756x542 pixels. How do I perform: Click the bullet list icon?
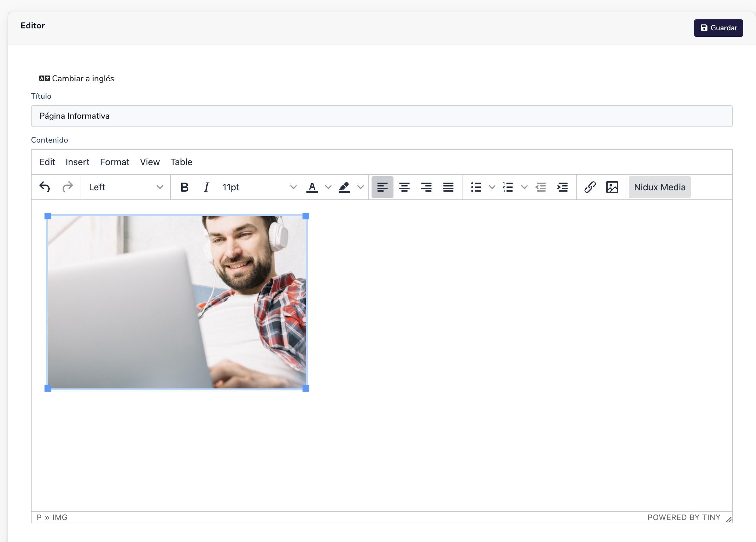coord(476,187)
